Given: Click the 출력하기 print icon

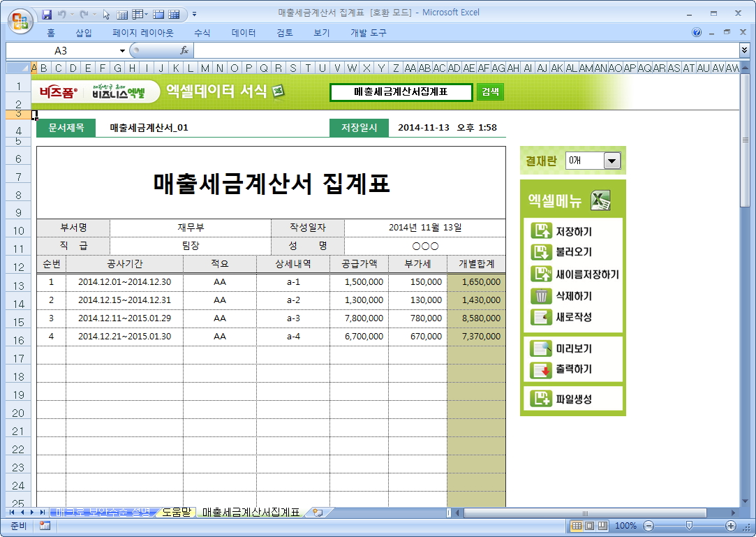Looking at the screenshot, I should click(x=541, y=369).
